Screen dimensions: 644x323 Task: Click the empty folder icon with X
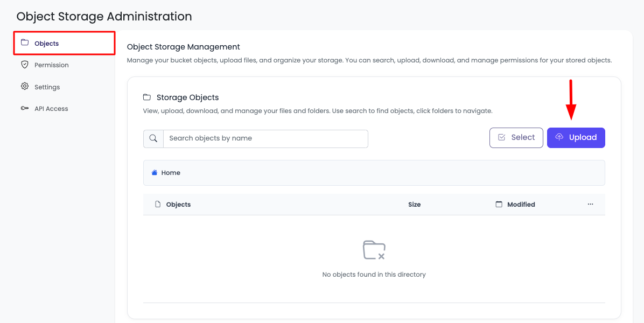coord(374,250)
